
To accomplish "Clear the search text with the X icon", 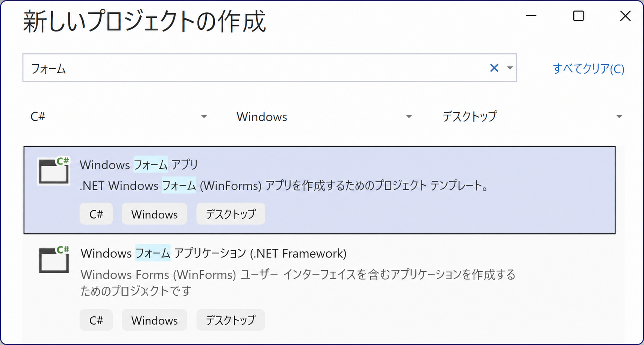I will (494, 68).
